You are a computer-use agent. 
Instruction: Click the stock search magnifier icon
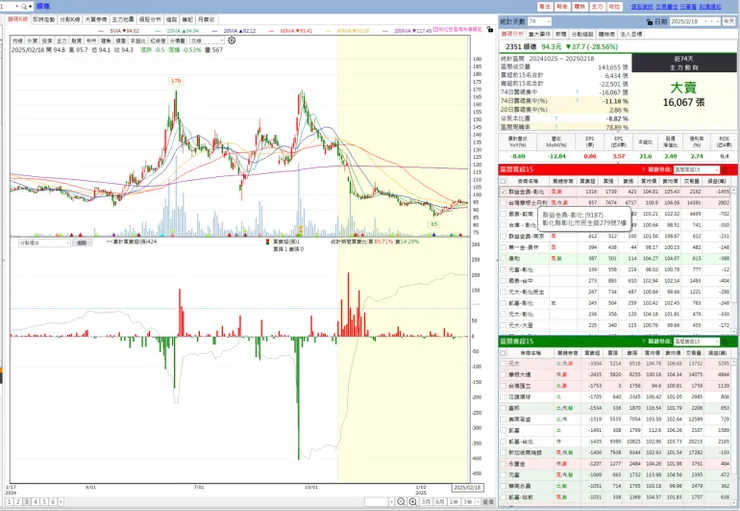coord(24,6)
